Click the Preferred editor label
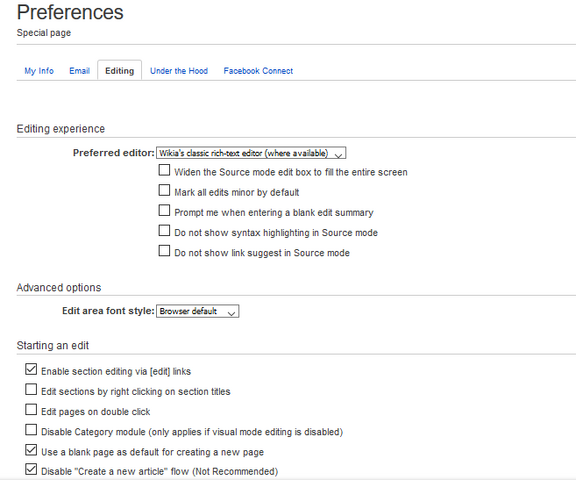 (x=114, y=153)
